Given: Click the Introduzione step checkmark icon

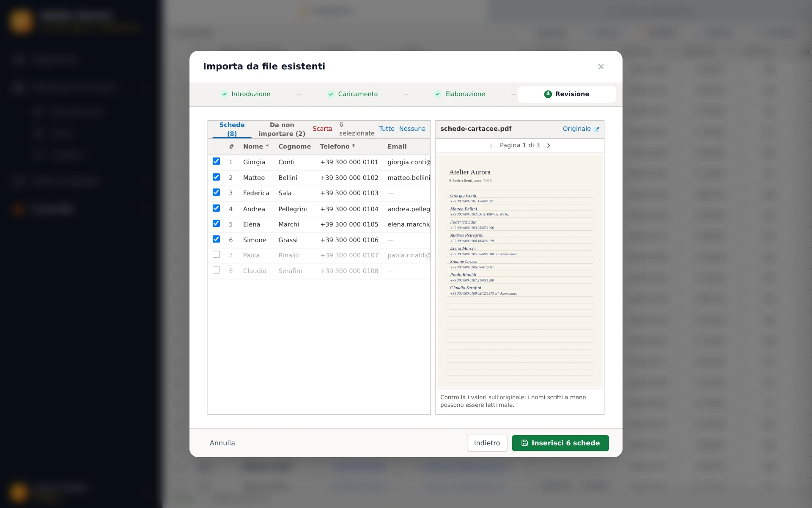Looking at the screenshot, I should (225, 94).
